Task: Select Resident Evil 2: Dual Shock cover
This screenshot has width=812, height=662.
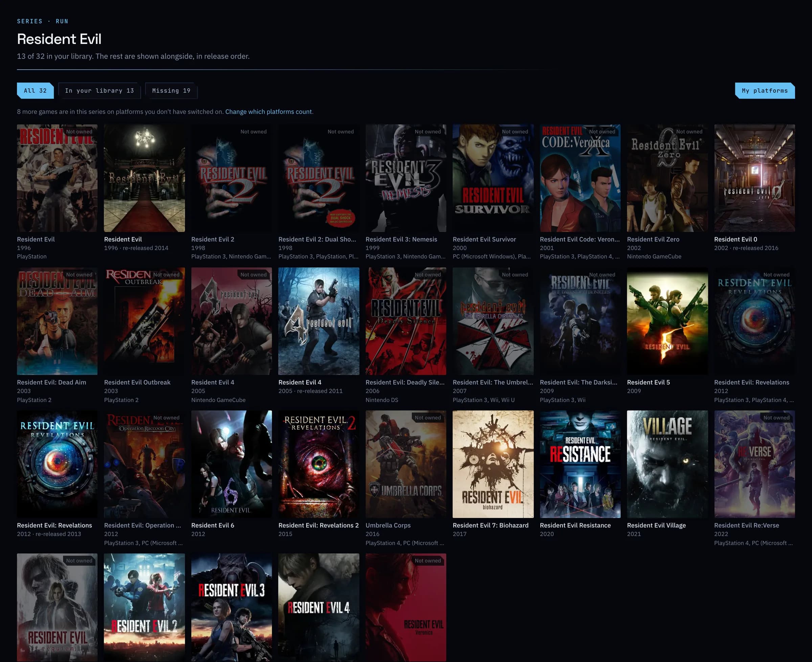Action: click(319, 178)
